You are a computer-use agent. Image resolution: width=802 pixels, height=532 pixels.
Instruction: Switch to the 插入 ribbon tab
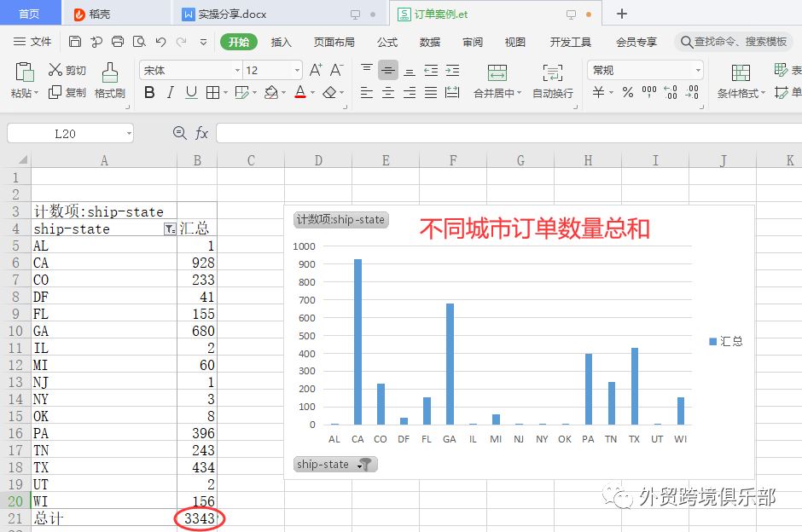281,42
